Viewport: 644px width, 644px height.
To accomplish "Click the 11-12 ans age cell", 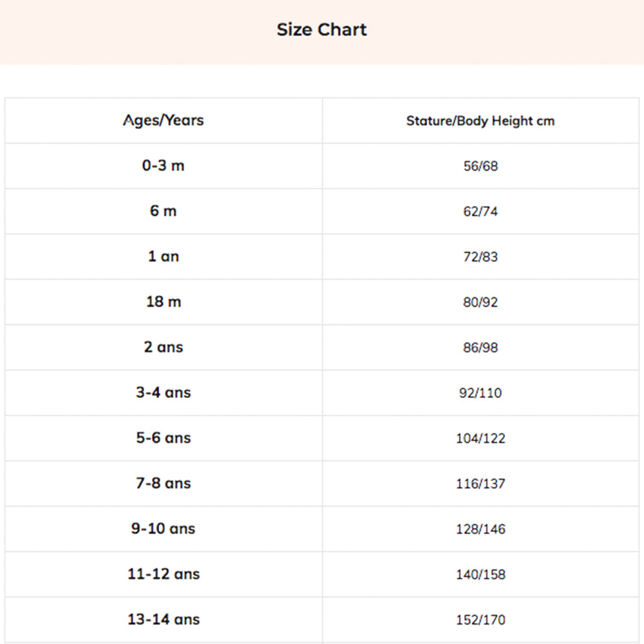I will tap(164, 574).
